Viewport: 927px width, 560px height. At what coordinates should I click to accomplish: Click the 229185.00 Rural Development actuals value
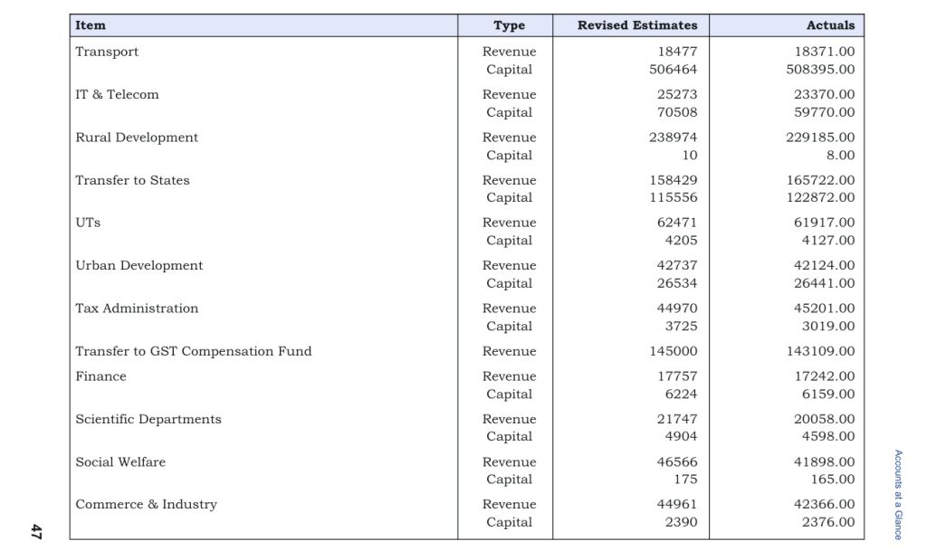pyautogui.click(x=820, y=138)
